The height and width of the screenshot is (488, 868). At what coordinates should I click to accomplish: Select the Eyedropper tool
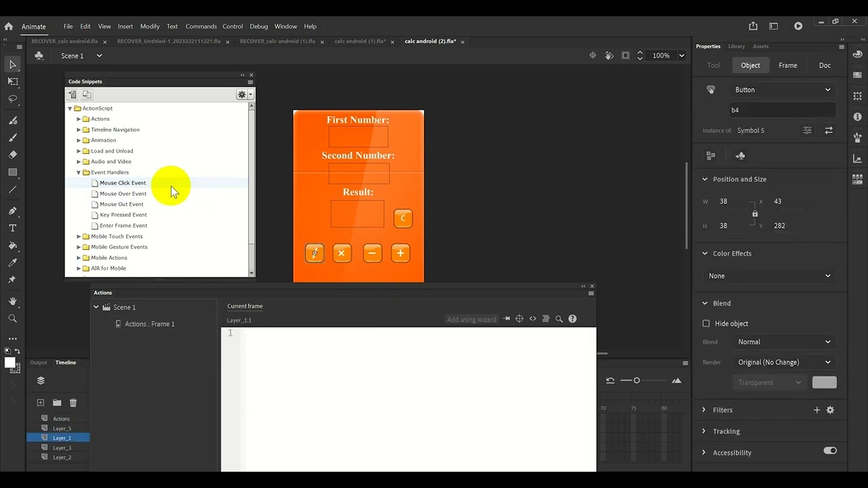tap(12, 262)
